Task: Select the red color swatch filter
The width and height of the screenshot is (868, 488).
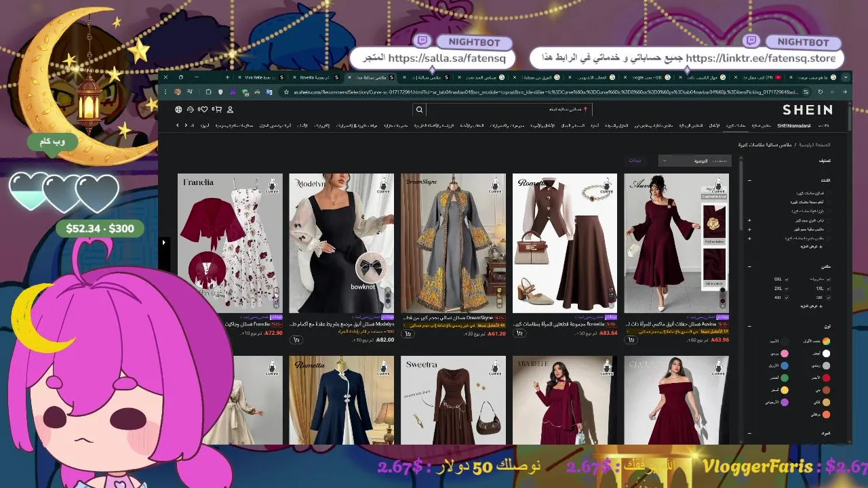Action: pyautogui.click(x=827, y=378)
